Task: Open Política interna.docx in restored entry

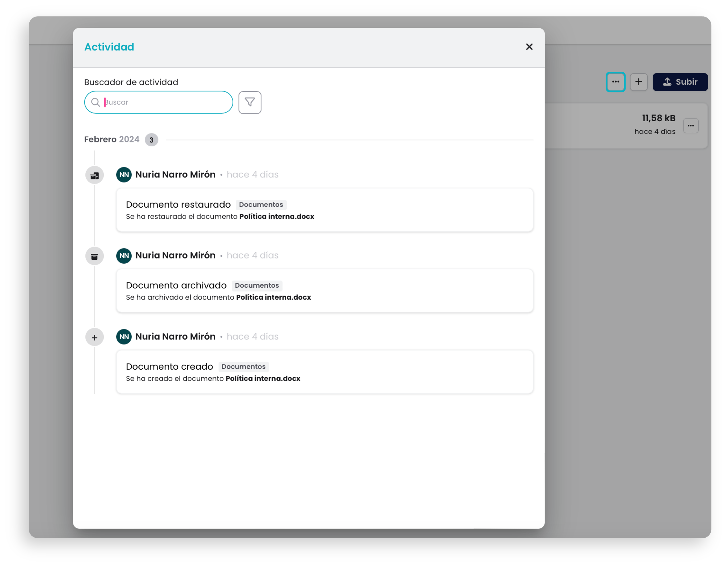Action: tap(277, 217)
